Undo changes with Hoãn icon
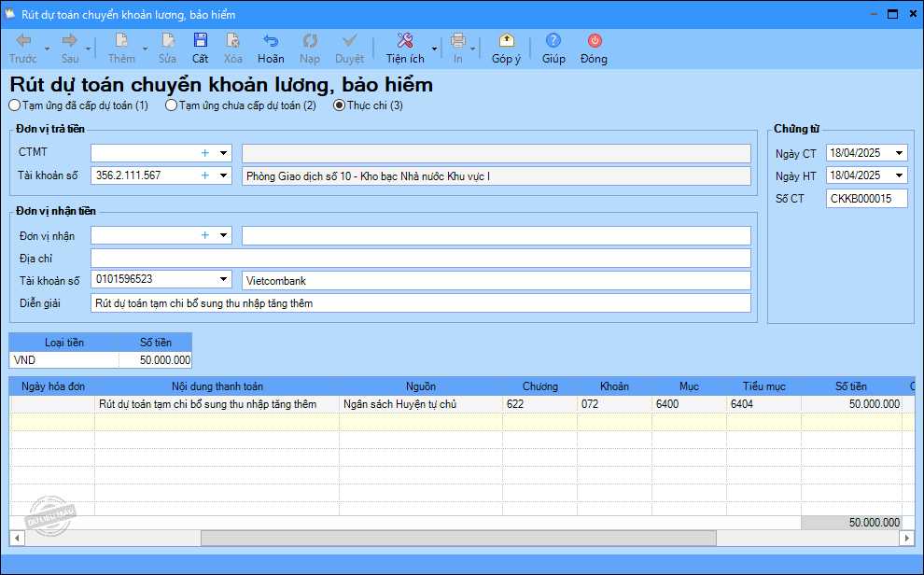This screenshot has height=575, width=924. (x=271, y=41)
